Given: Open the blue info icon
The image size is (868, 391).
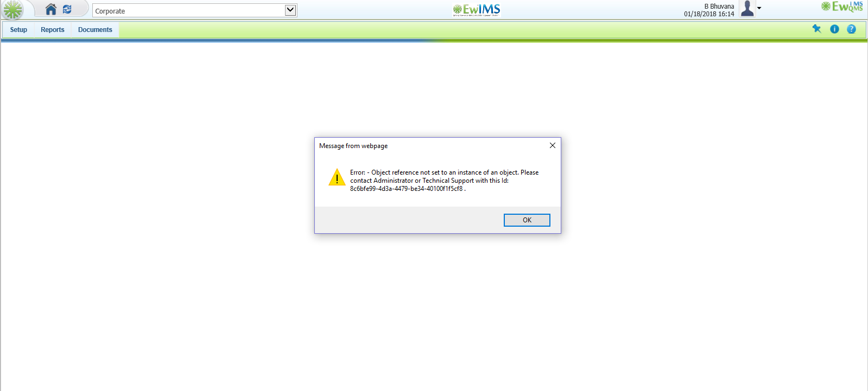Looking at the screenshot, I should [x=834, y=29].
